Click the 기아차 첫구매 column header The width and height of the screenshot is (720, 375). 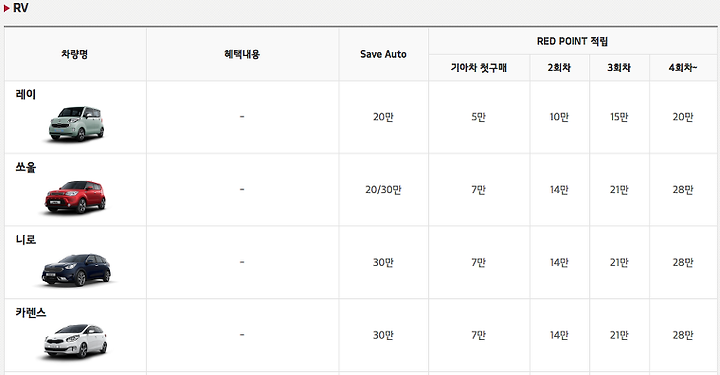click(x=478, y=68)
